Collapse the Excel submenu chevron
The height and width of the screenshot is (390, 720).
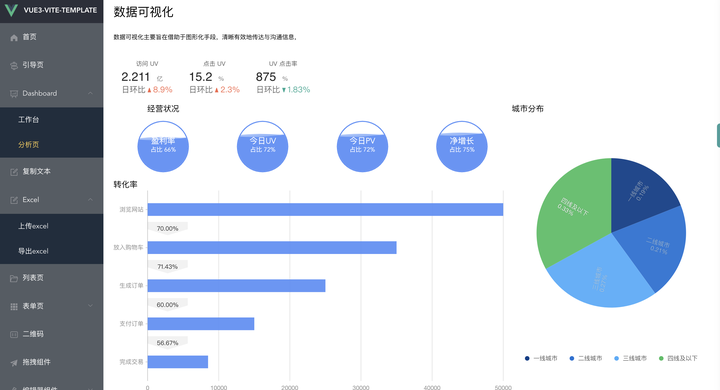90,200
